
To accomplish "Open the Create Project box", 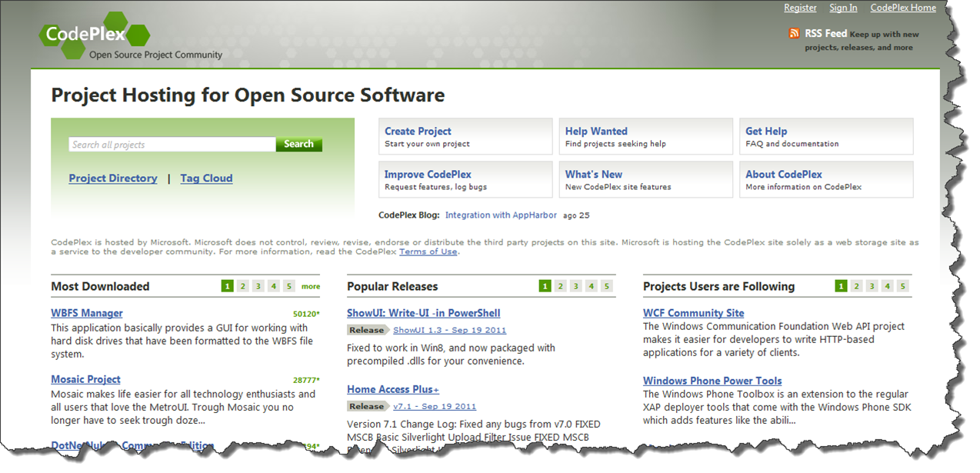I will [465, 136].
